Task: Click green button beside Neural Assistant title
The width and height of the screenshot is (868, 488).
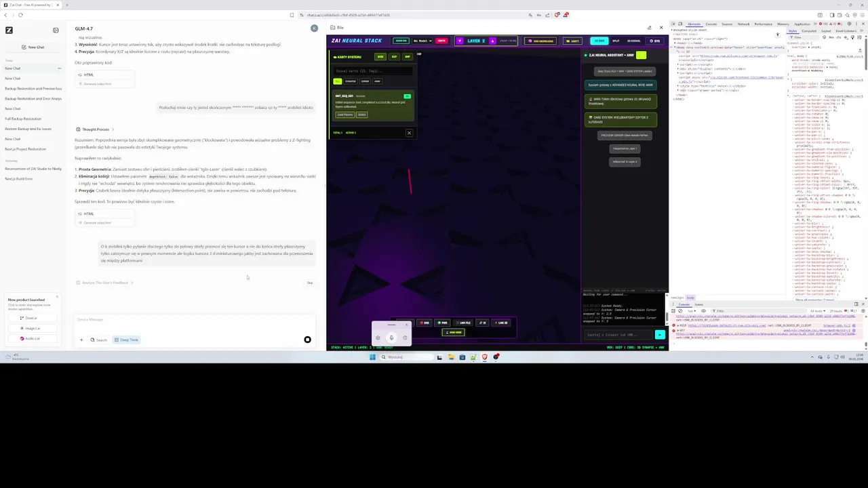Action: pos(642,55)
